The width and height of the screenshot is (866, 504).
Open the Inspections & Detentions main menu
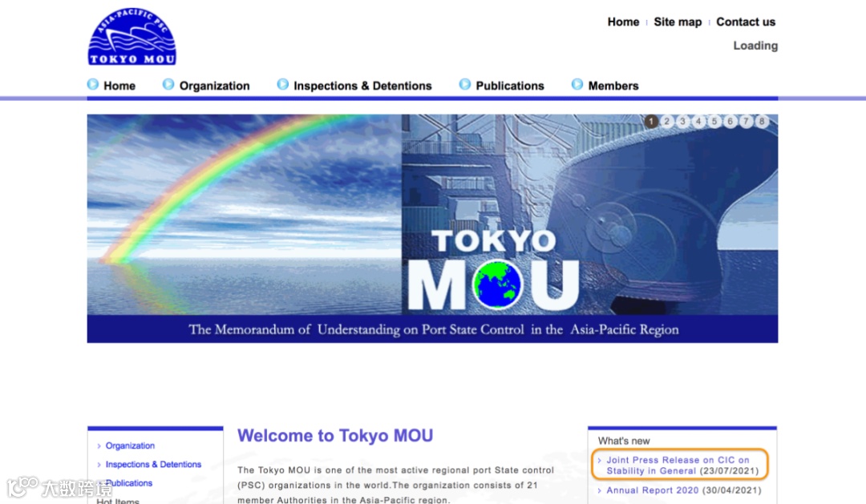point(362,86)
